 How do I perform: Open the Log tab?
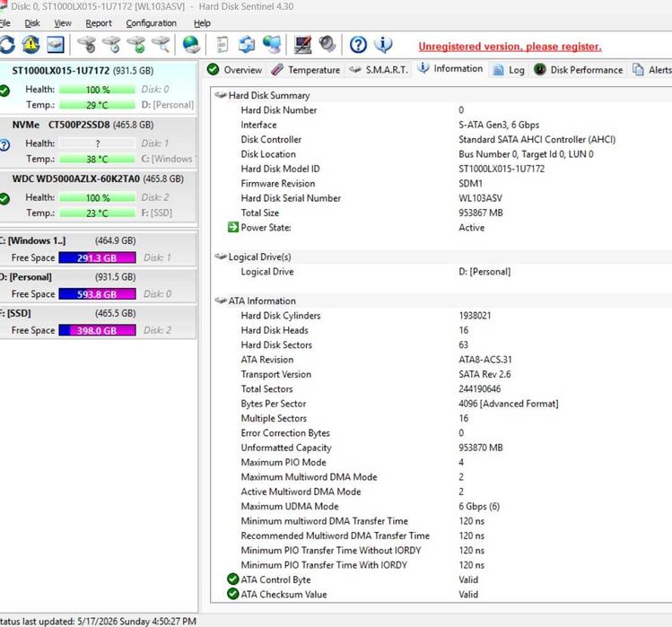point(509,70)
